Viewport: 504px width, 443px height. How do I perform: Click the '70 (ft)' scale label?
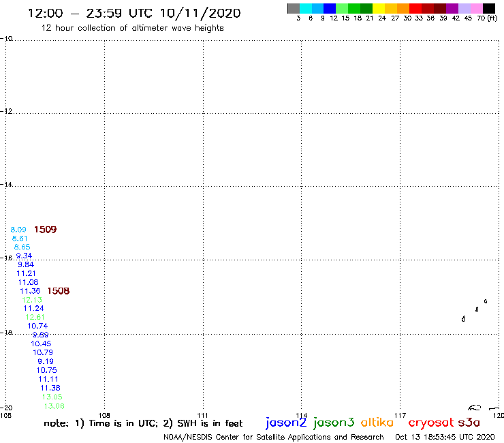[x=487, y=18]
